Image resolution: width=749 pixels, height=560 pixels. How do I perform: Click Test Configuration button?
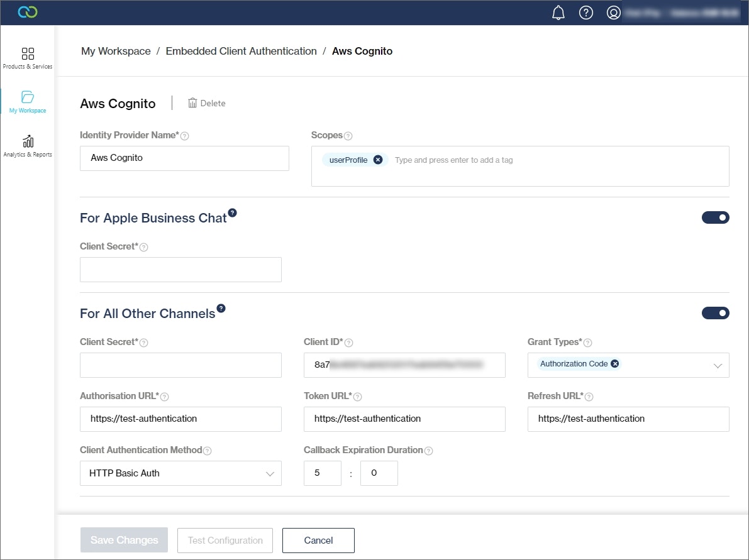tap(225, 541)
